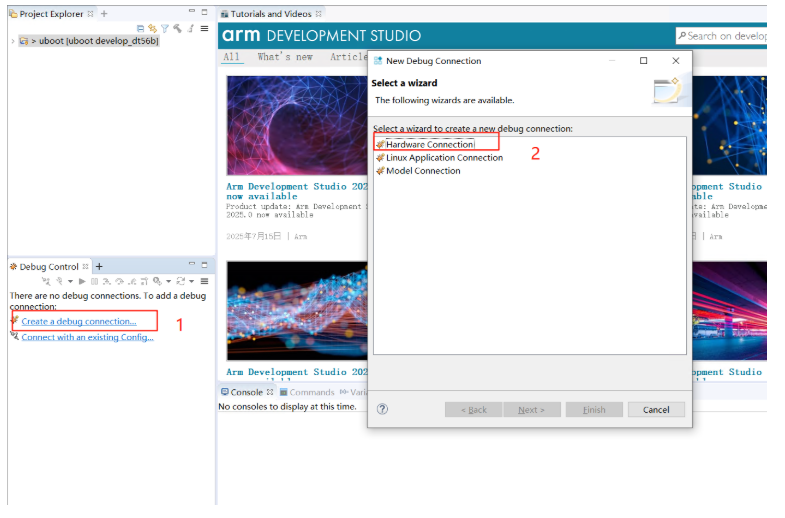Viewport: 785px width, 518px height.
Task: Minimize the Project Explorer panel
Action: click(x=192, y=11)
